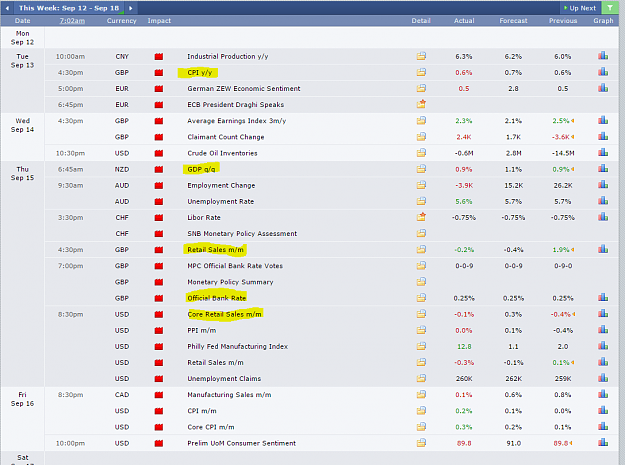The image size is (625, 465).
Task: Show graph for GBP CPI y/y
Action: tap(603, 72)
